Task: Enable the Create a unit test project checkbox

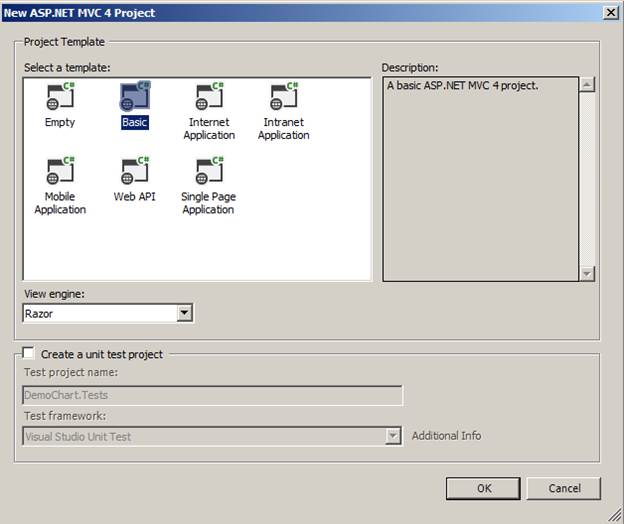Action: pyautogui.click(x=28, y=353)
